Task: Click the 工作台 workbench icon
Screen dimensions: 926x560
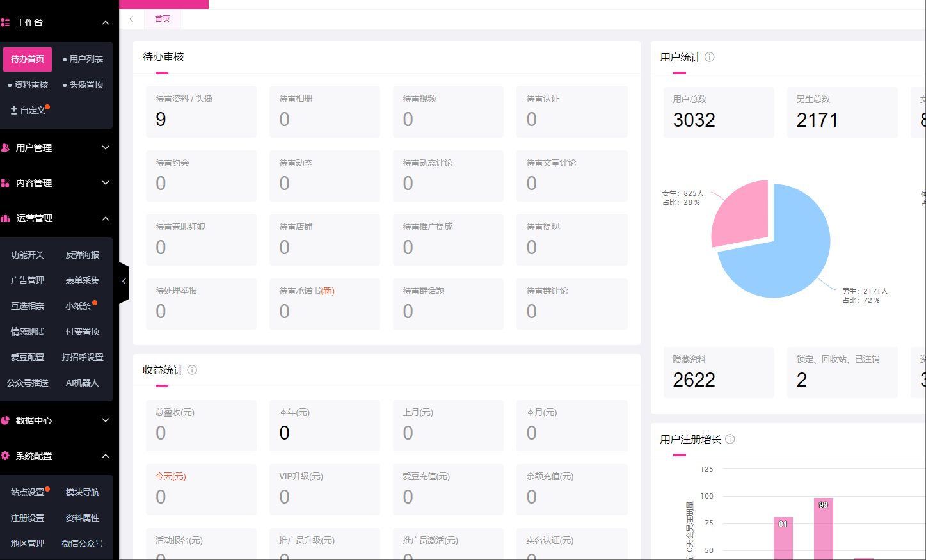Action: pos(5,22)
